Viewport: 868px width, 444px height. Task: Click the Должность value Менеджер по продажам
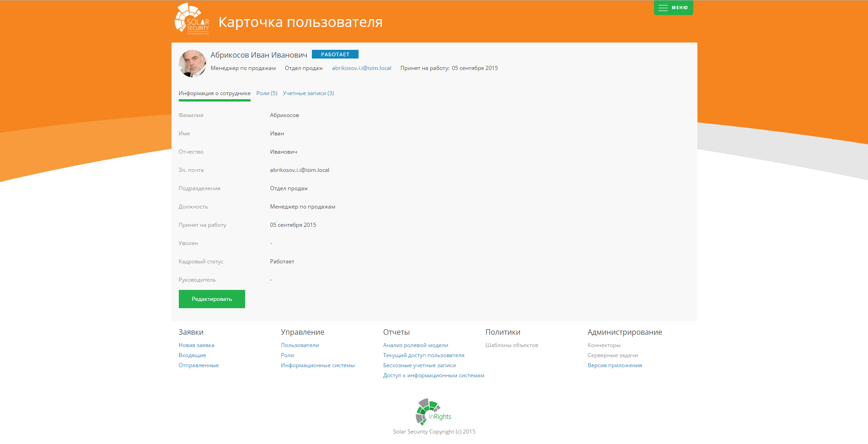click(x=303, y=207)
